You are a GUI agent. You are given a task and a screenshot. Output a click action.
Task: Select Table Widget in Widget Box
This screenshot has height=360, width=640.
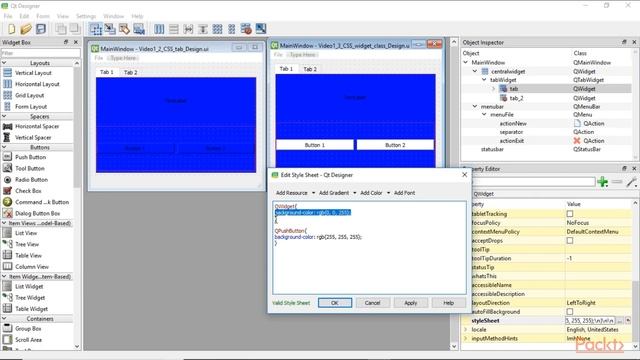tap(31, 309)
